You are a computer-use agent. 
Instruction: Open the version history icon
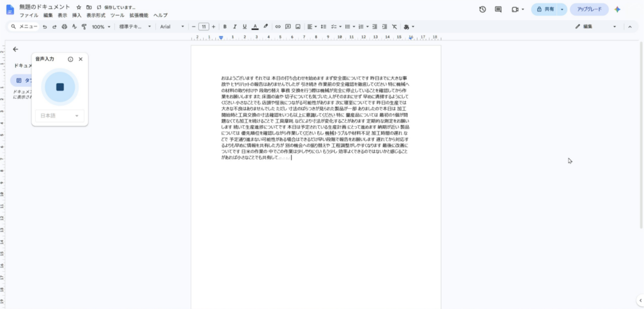click(x=482, y=9)
